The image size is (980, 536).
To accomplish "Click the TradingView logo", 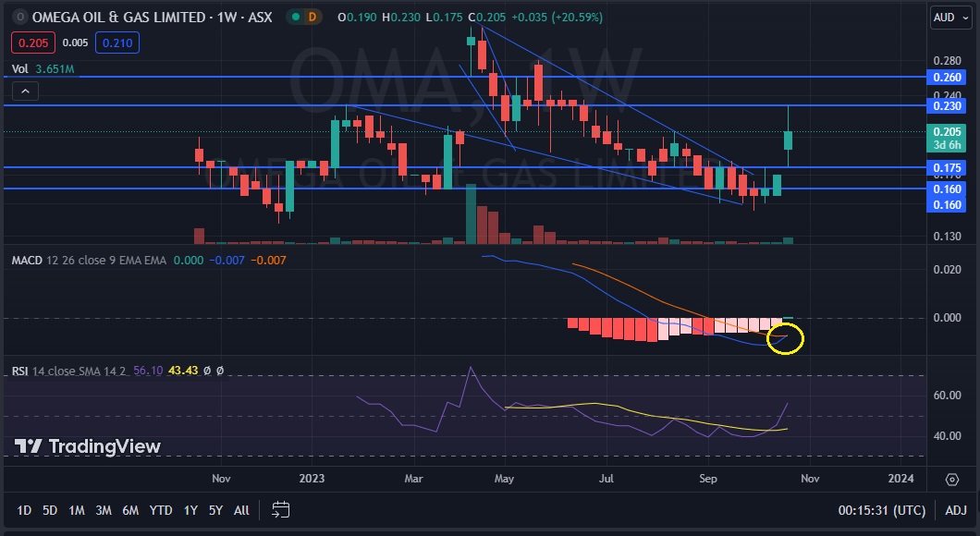I will tap(88, 446).
